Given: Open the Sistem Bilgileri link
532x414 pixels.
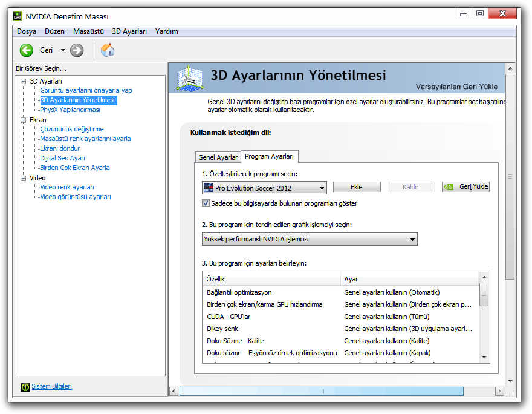Looking at the screenshot, I should (x=51, y=386).
